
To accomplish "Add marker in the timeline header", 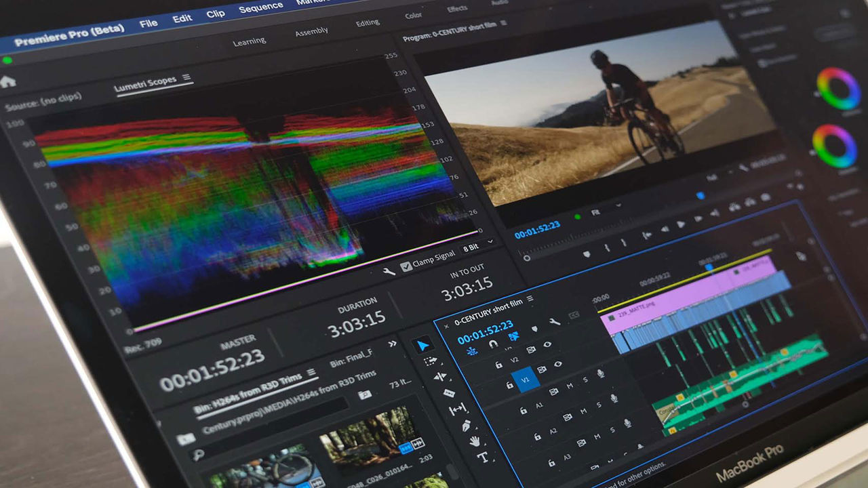I will 534,329.
